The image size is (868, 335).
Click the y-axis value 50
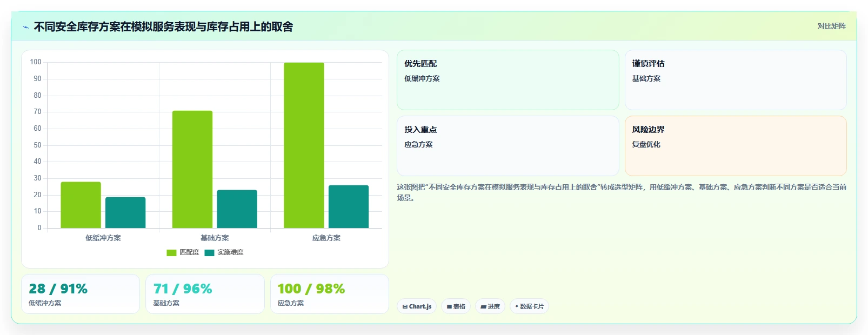(x=37, y=145)
